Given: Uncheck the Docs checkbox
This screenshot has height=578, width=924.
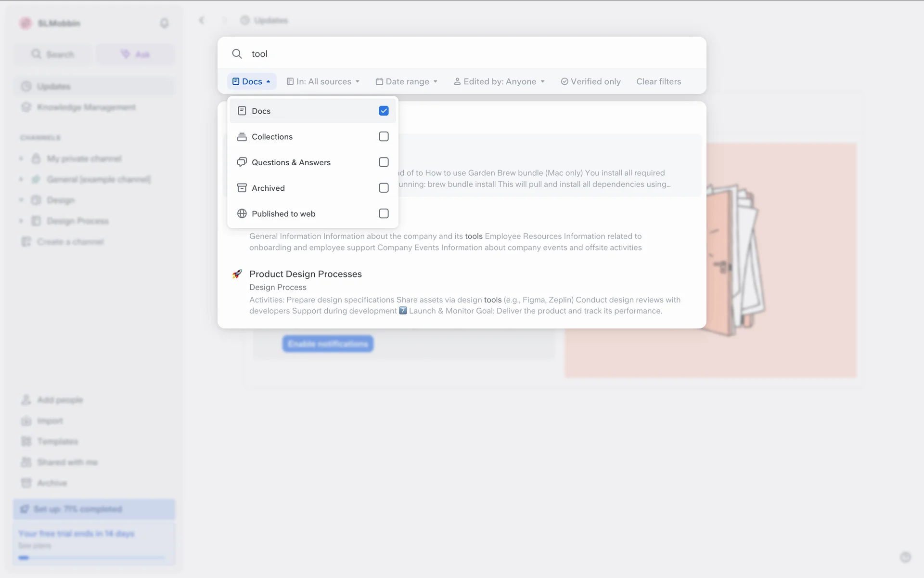Looking at the screenshot, I should [x=384, y=111].
